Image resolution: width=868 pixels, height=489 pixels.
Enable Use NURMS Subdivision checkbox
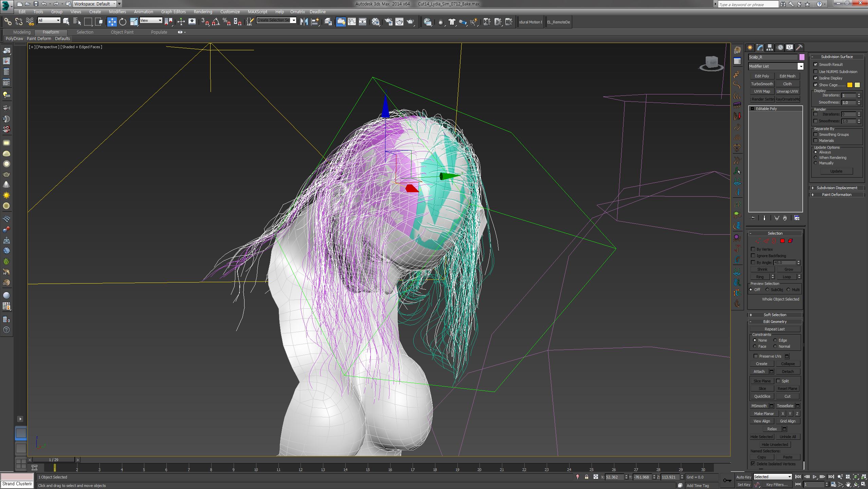816,72
